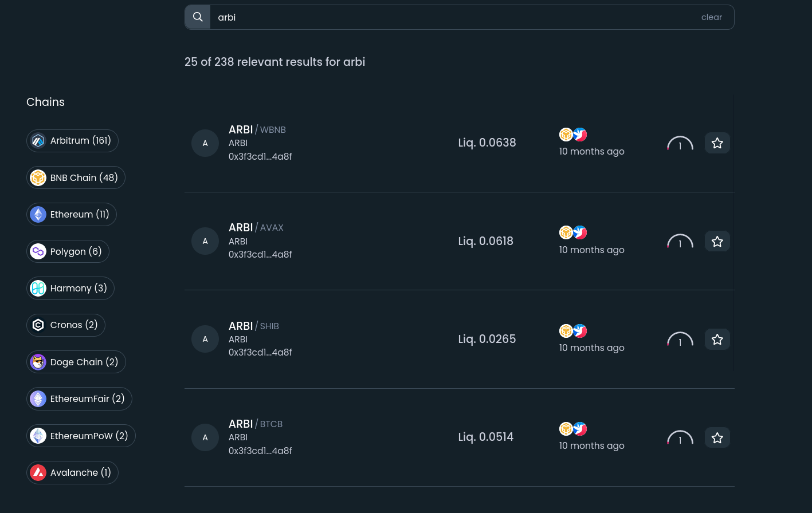This screenshot has height=513, width=812.
Task: Star the ARBI/AVAX pair
Action: (717, 242)
